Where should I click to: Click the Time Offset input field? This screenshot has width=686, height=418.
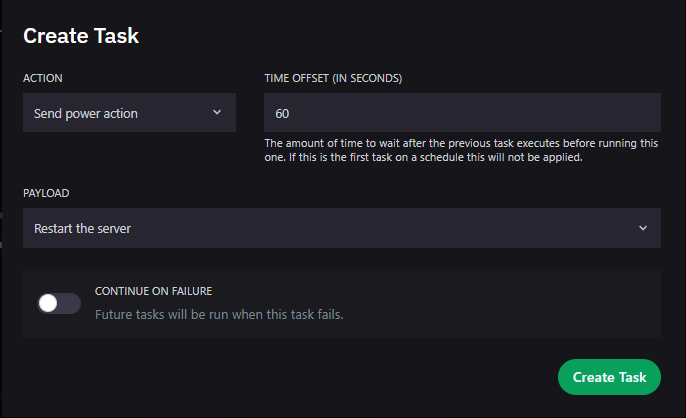pos(461,113)
